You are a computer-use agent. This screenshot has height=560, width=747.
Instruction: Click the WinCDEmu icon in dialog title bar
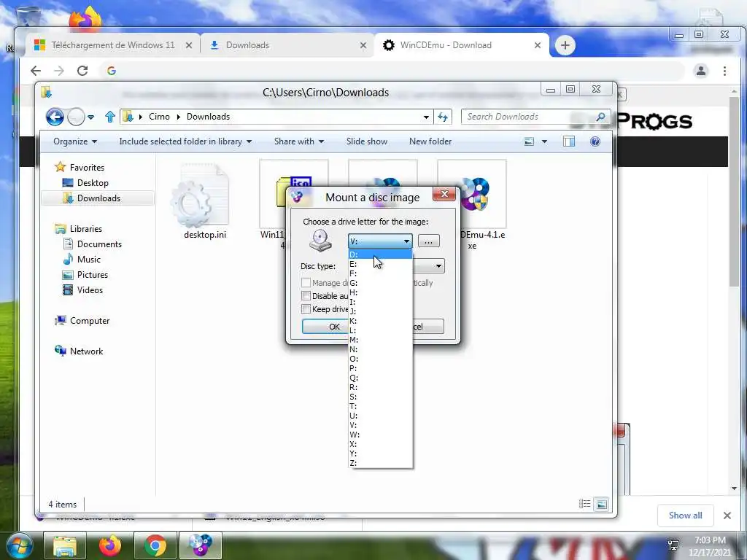(x=297, y=197)
